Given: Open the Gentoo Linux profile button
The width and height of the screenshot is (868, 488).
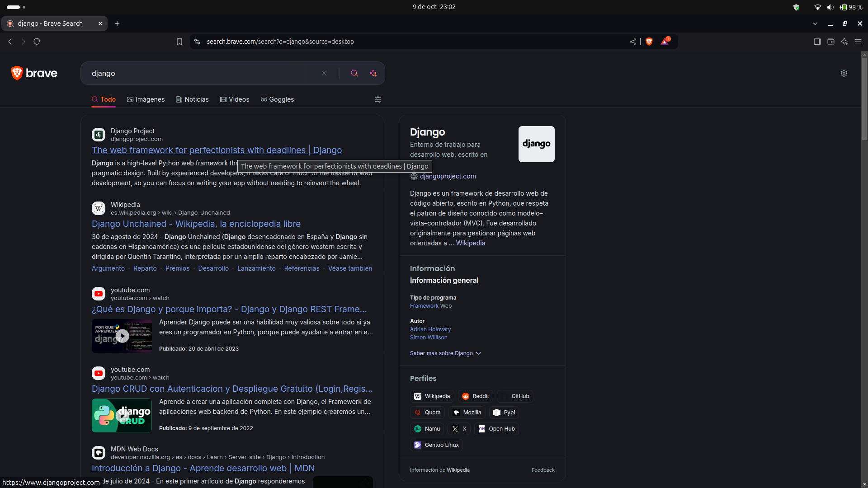Looking at the screenshot, I should [436, 445].
